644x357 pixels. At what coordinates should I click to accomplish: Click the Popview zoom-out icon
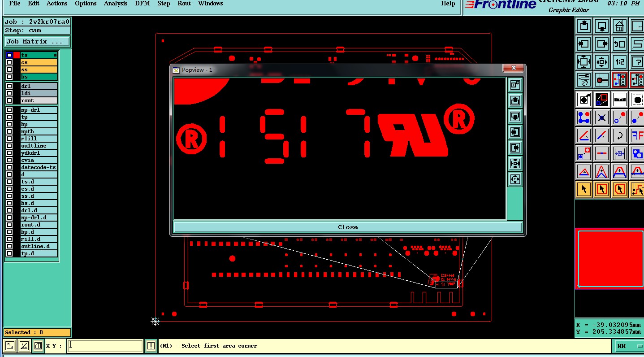pos(515,179)
